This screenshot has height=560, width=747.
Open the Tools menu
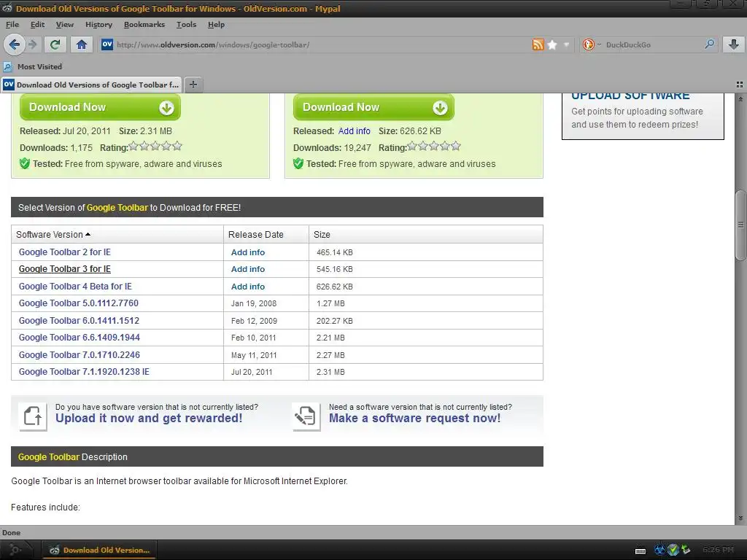tap(186, 25)
